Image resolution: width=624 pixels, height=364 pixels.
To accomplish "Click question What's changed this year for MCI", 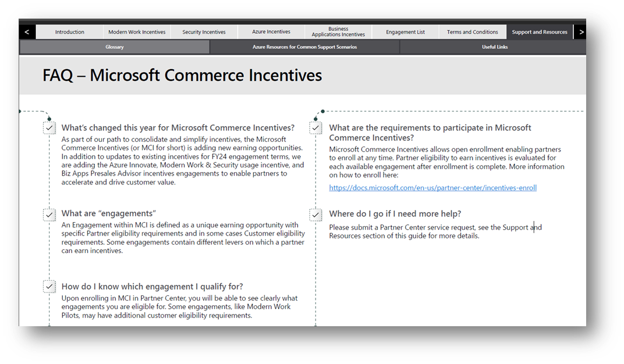I will [178, 127].
